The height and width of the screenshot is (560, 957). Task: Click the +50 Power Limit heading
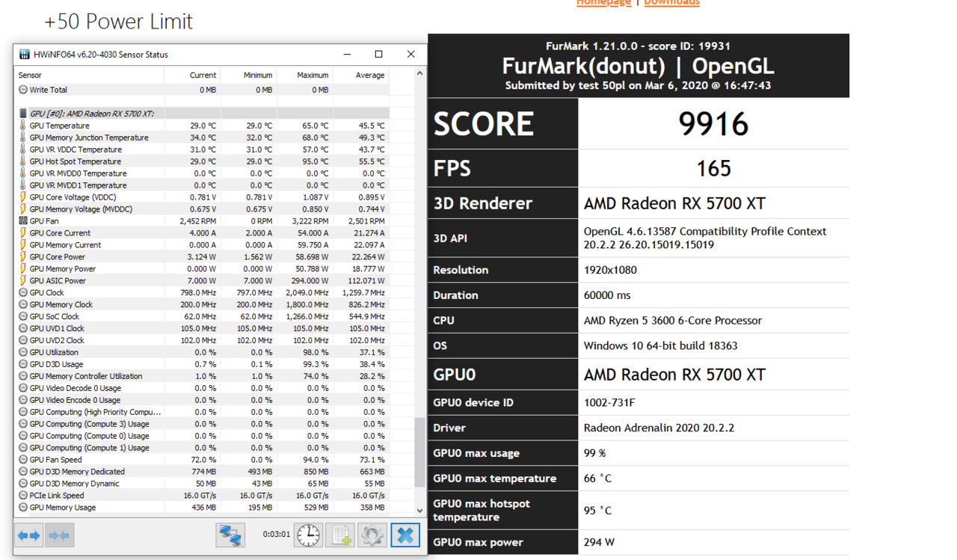[x=118, y=22]
